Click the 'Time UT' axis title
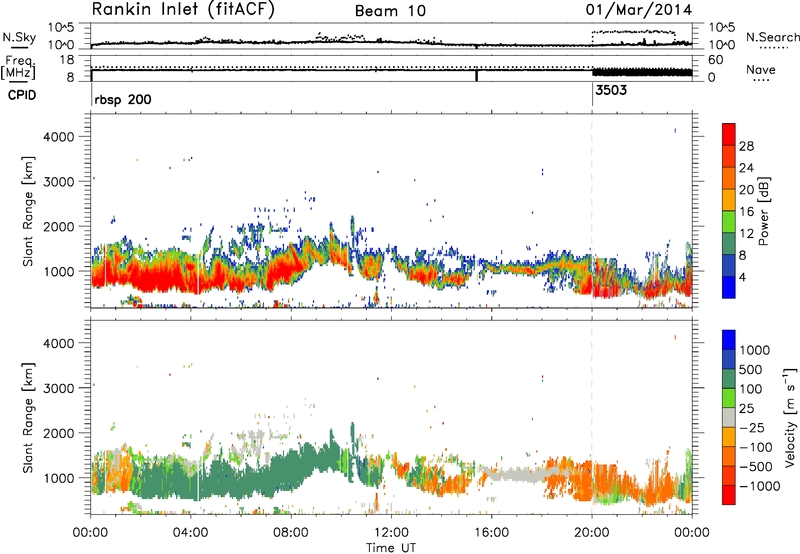 [x=391, y=548]
